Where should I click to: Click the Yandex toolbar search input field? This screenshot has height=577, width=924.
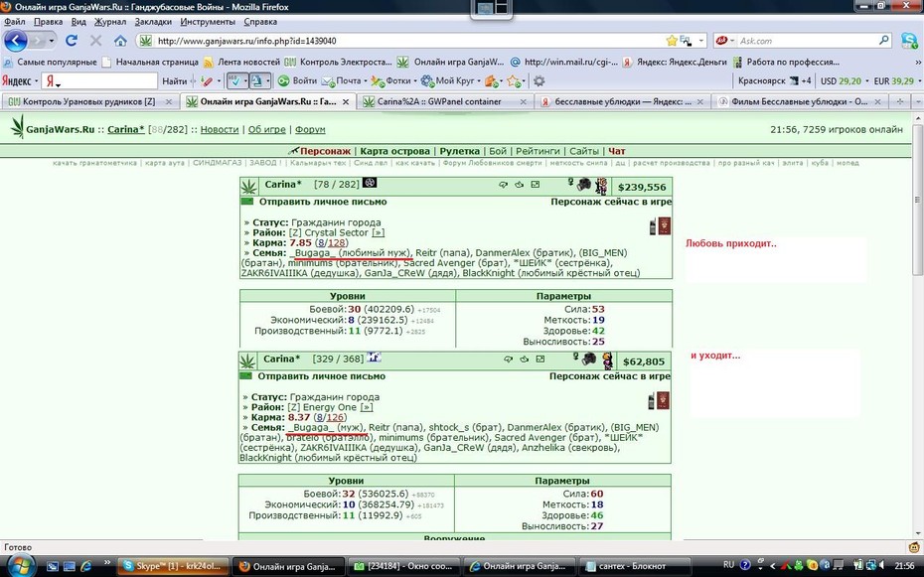click(x=99, y=80)
